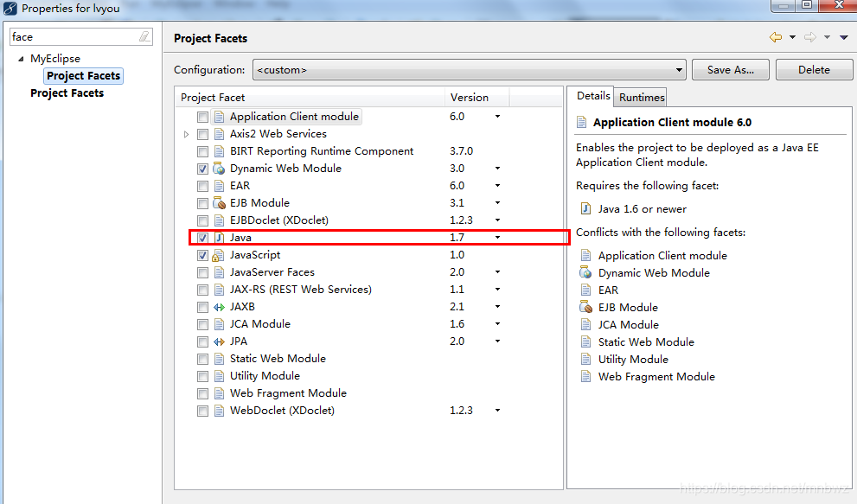
Task: Click the Dynamic Web Module facet icon
Action: point(219,169)
